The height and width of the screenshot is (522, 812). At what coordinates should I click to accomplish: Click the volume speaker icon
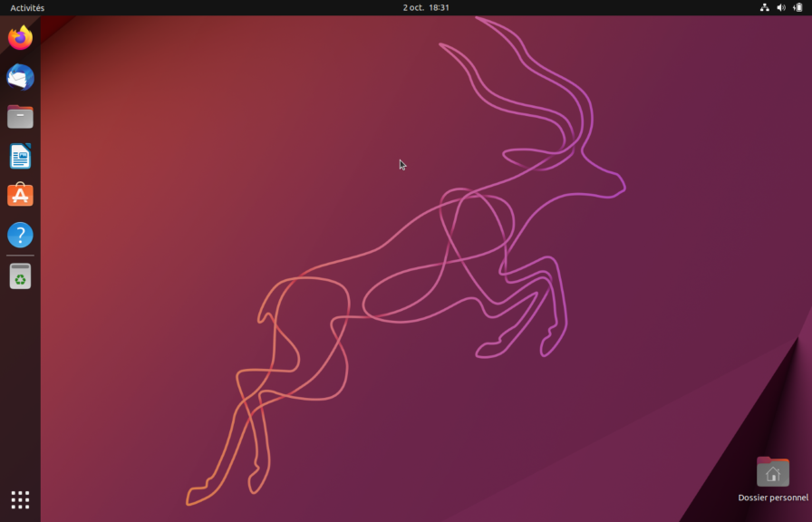pos(781,7)
